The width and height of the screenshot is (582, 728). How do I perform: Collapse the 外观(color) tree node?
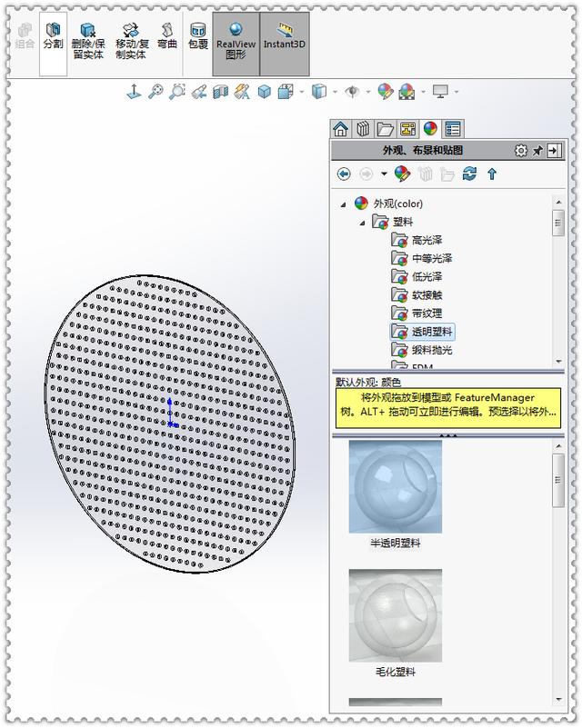[343, 204]
